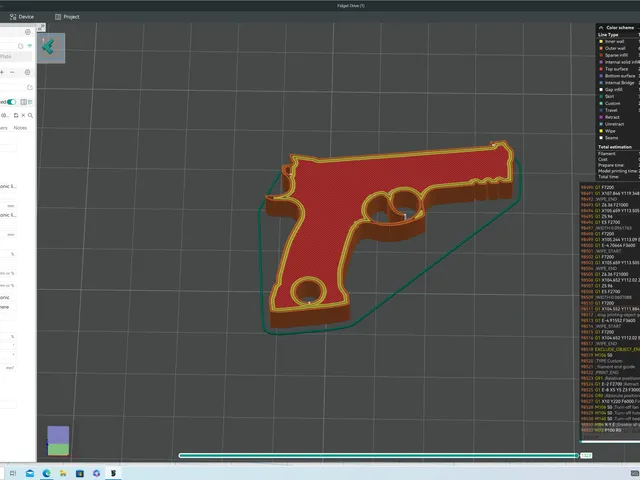This screenshot has height=480, width=640.
Task: Click the Retract legend row
Action: (x=618, y=117)
